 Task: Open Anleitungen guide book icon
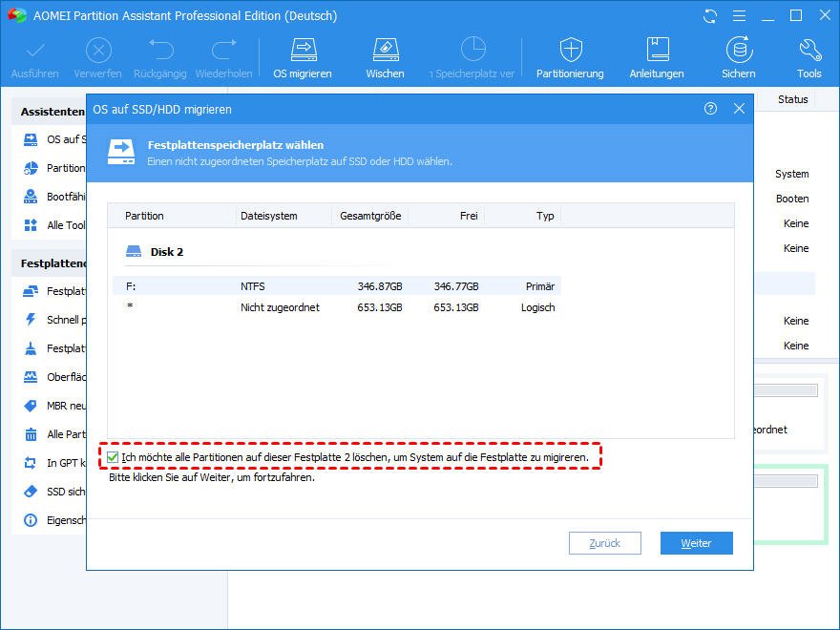[657, 50]
